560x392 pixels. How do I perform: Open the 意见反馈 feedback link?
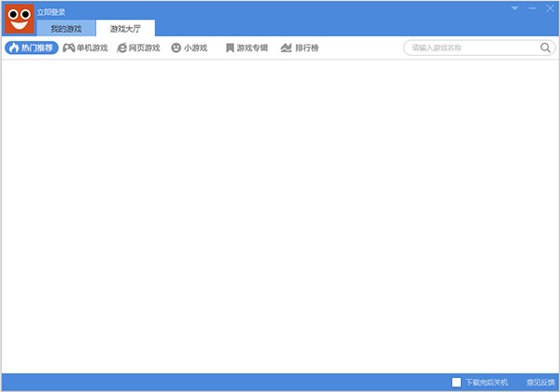click(x=540, y=383)
